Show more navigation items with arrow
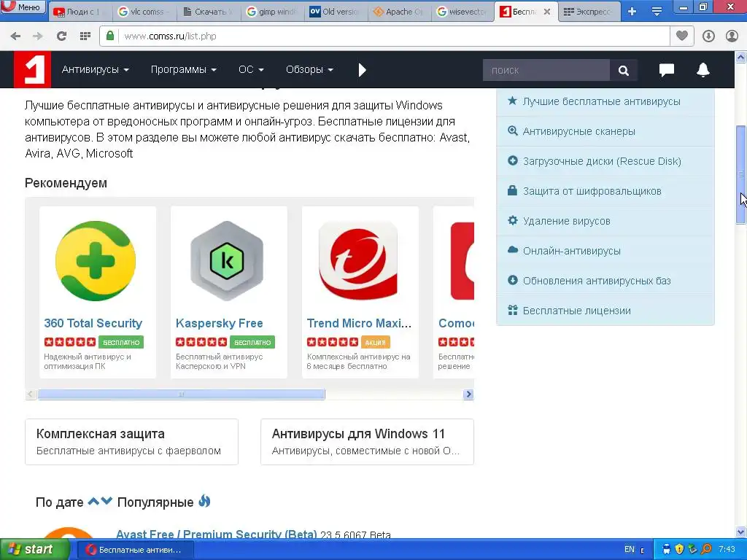 coord(362,70)
